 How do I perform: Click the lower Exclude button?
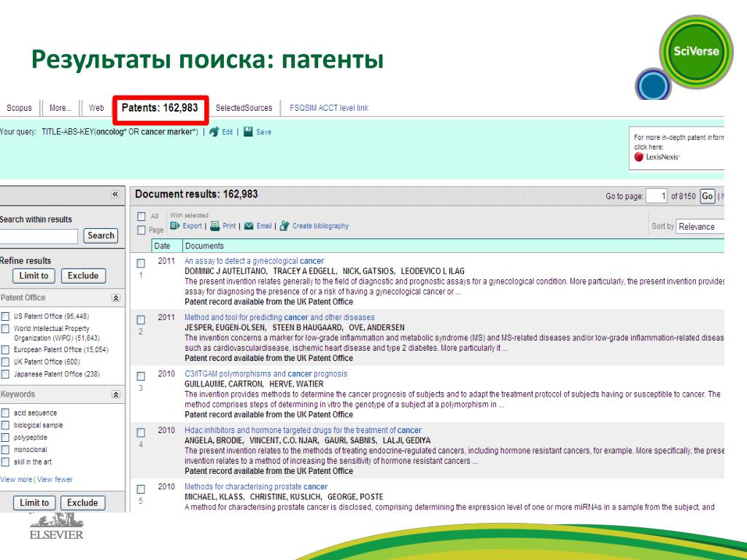(82, 503)
